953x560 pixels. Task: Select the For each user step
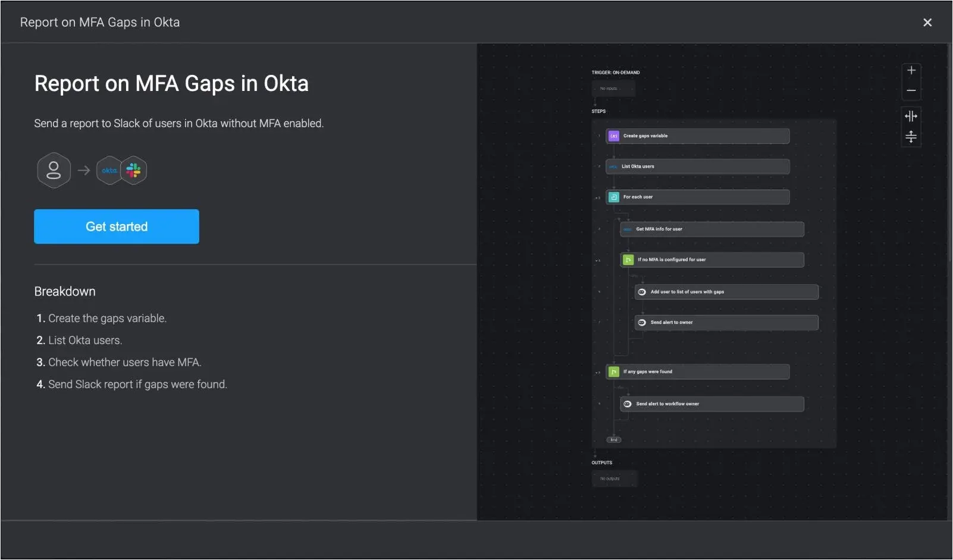click(x=698, y=197)
